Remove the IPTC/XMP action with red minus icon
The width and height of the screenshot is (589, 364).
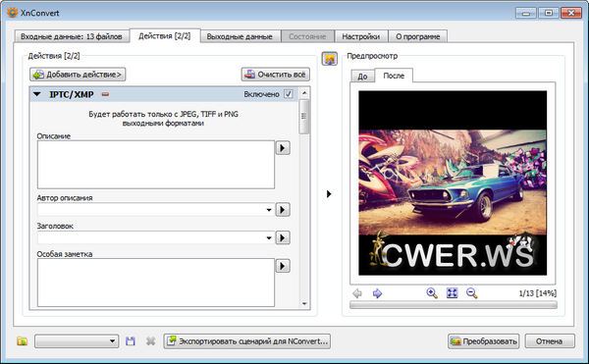[105, 94]
